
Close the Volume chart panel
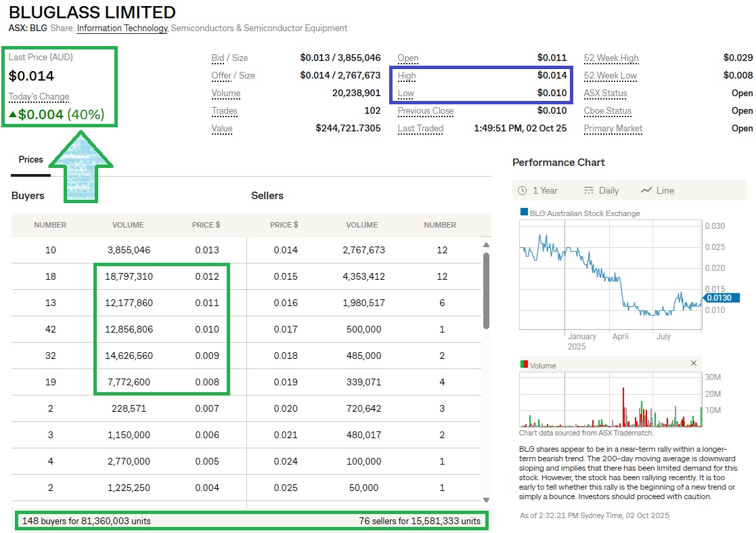click(693, 364)
